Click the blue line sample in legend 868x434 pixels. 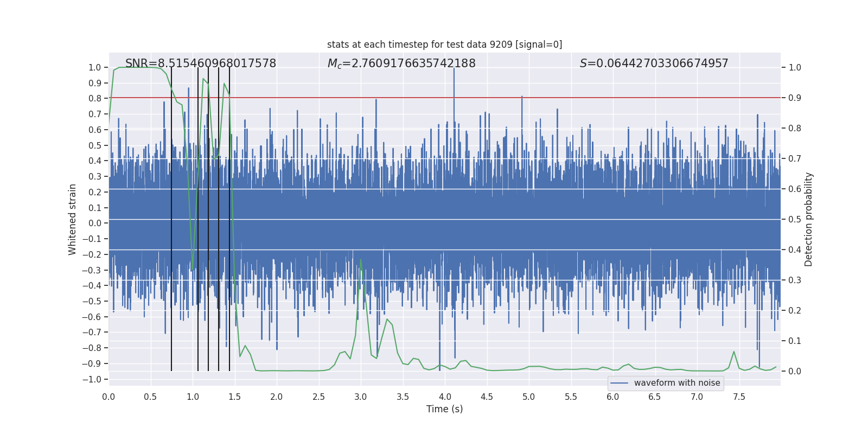(x=620, y=383)
